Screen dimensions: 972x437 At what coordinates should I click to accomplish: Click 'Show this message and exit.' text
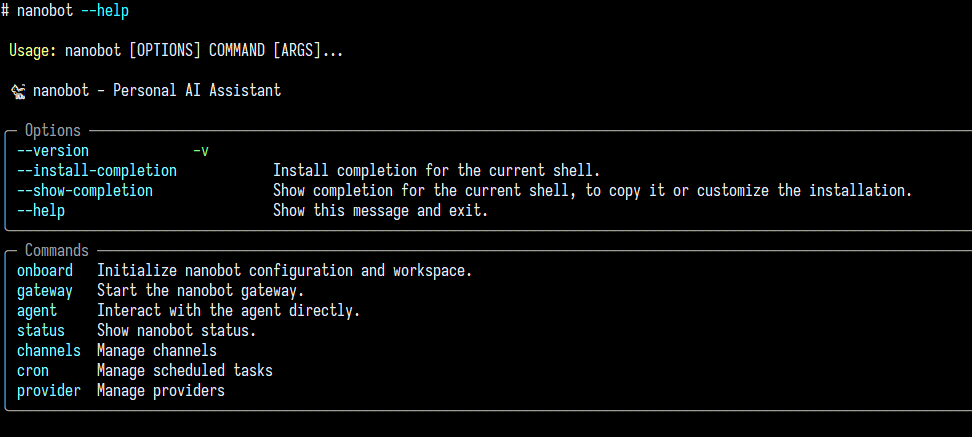click(x=381, y=211)
